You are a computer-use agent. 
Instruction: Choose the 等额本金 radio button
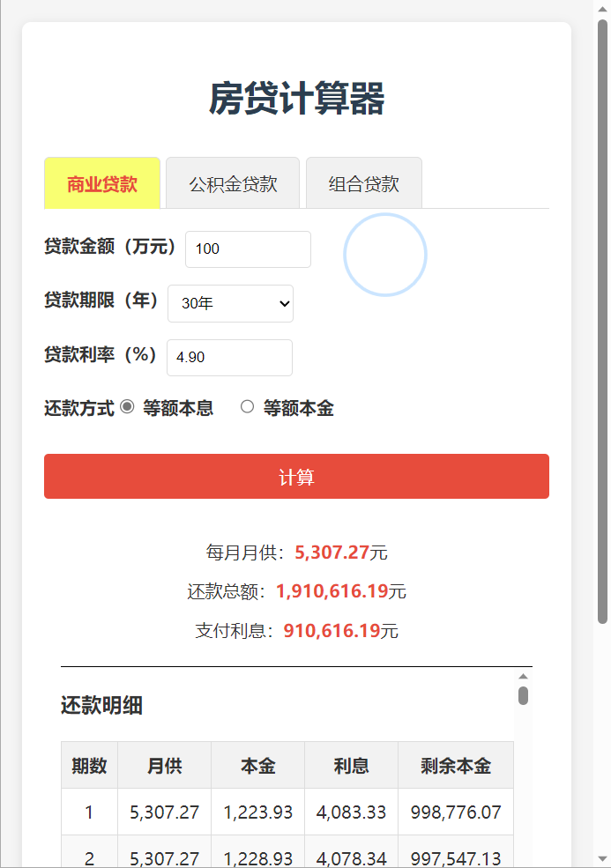coord(247,407)
